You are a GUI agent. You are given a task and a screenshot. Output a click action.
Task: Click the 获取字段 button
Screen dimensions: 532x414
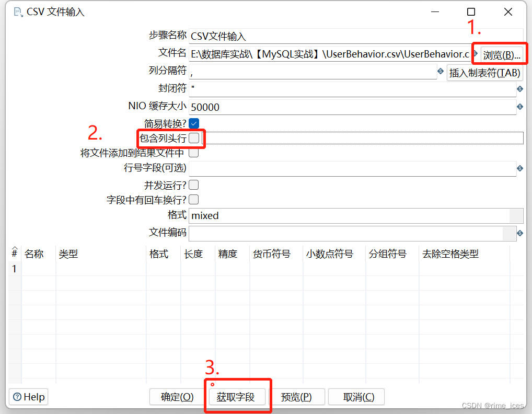point(238,397)
